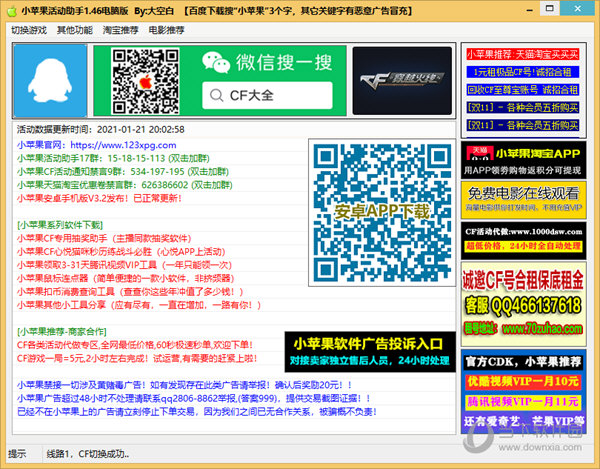The width and height of the screenshot is (600, 469).
Task: Click the 官方CDK 小苹果推荐 ad
Action: pyautogui.click(x=523, y=391)
